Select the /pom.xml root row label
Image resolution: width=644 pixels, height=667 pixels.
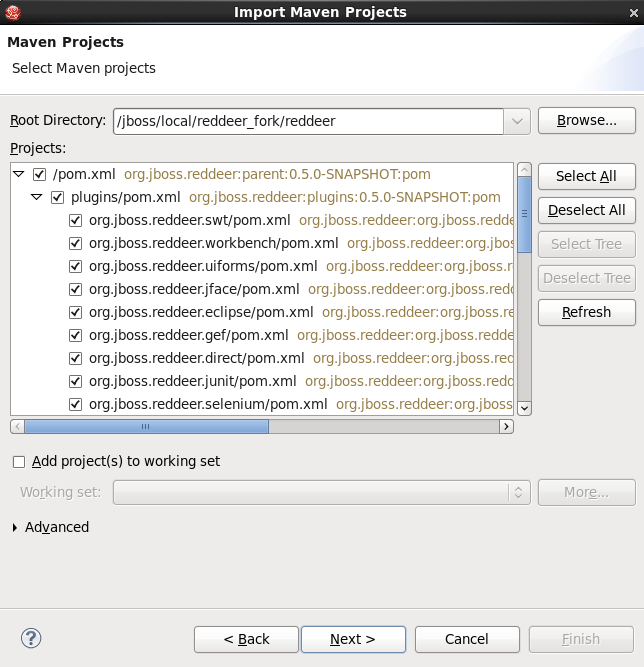[84, 174]
